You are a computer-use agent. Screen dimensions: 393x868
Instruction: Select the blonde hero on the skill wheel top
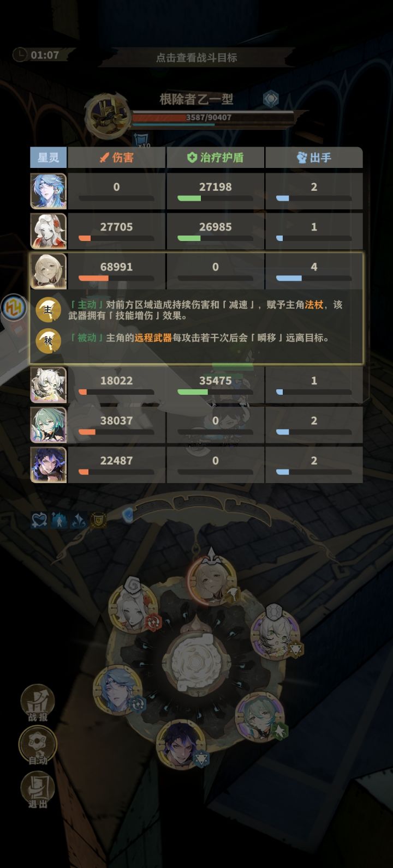coord(212,581)
